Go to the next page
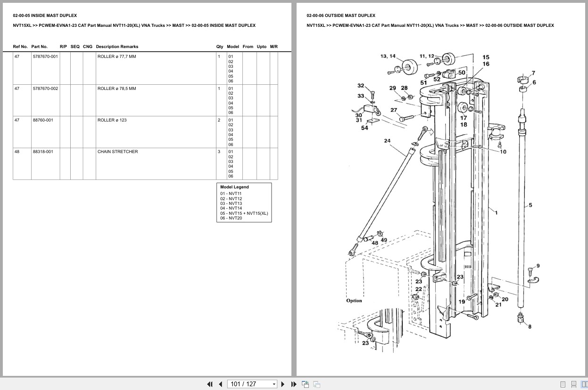588x390 pixels. pos(283,384)
